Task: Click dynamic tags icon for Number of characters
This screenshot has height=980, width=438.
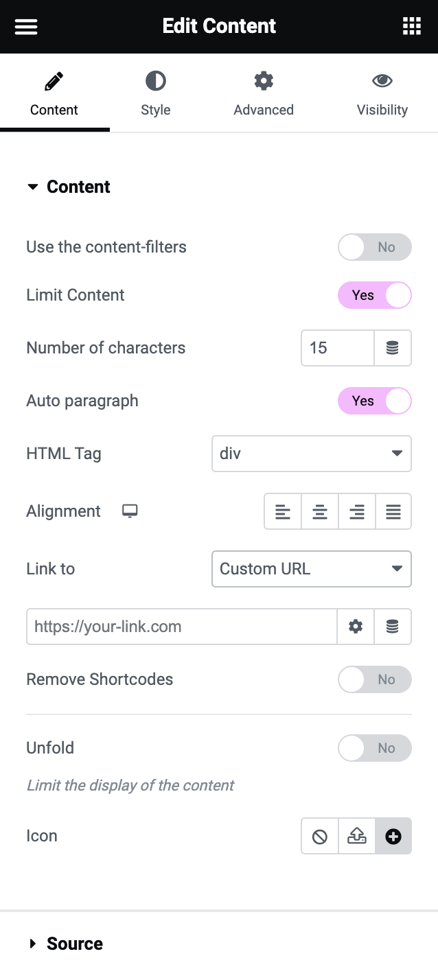Action: (393, 348)
